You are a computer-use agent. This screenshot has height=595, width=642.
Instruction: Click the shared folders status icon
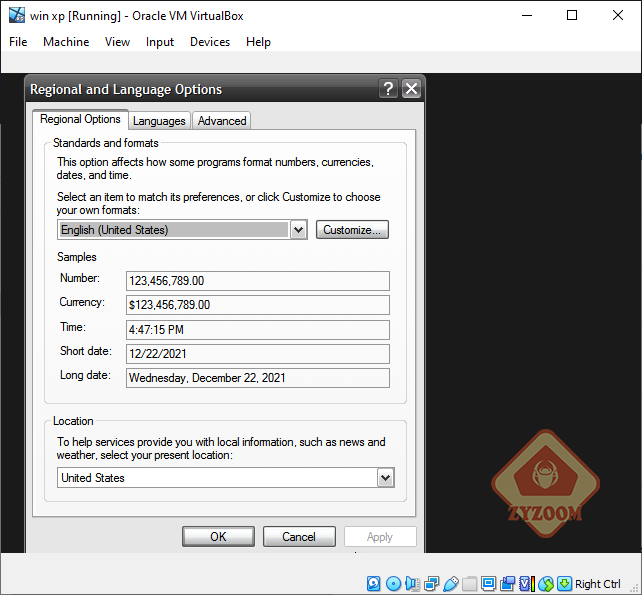point(470,584)
